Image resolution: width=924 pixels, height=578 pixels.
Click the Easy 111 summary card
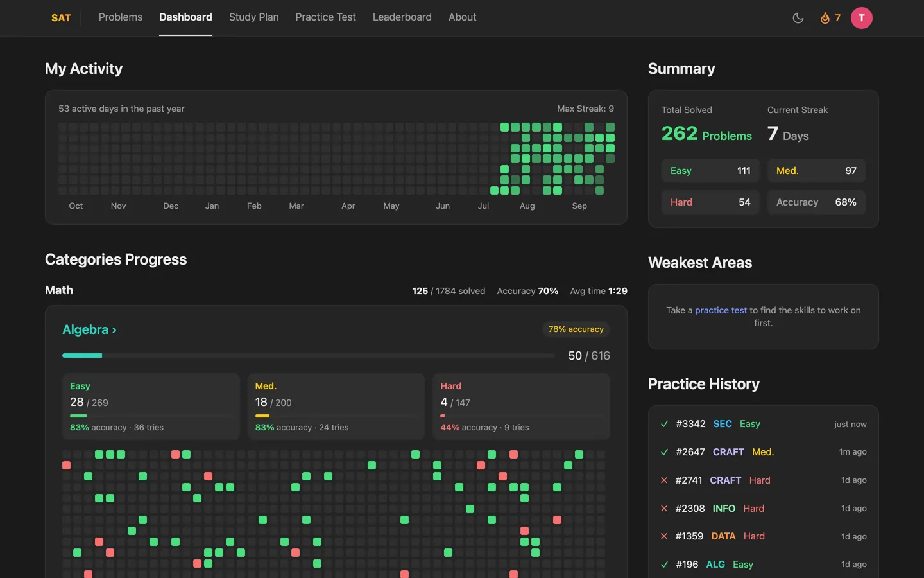pyautogui.click(x=710, y=171)
